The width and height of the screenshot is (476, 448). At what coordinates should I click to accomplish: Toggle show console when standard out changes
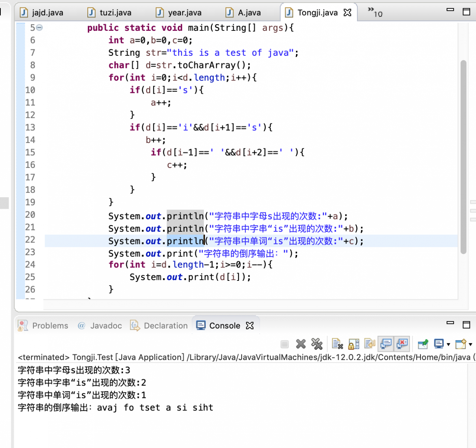tap(386, 344)
